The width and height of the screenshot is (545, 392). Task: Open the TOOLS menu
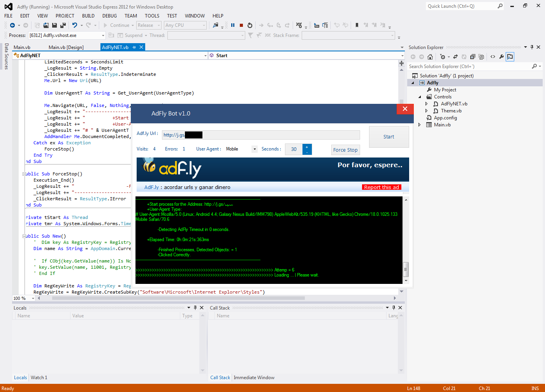(x=152, y=16)
